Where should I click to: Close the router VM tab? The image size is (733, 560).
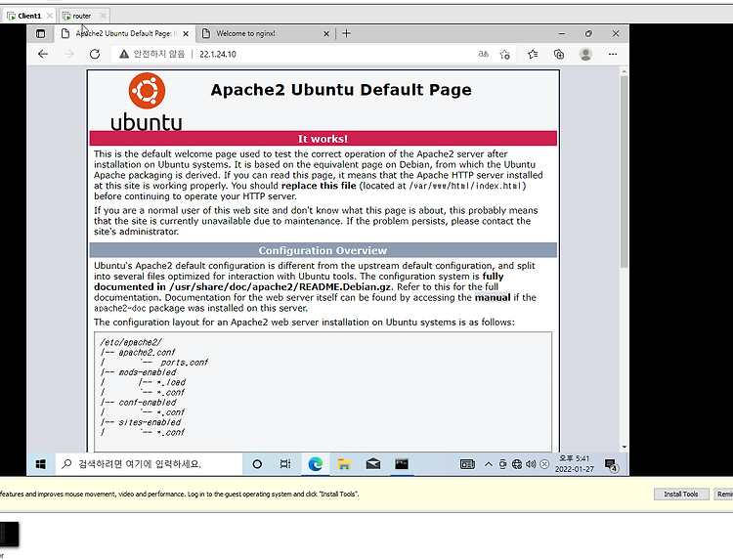tap(104, 16)
